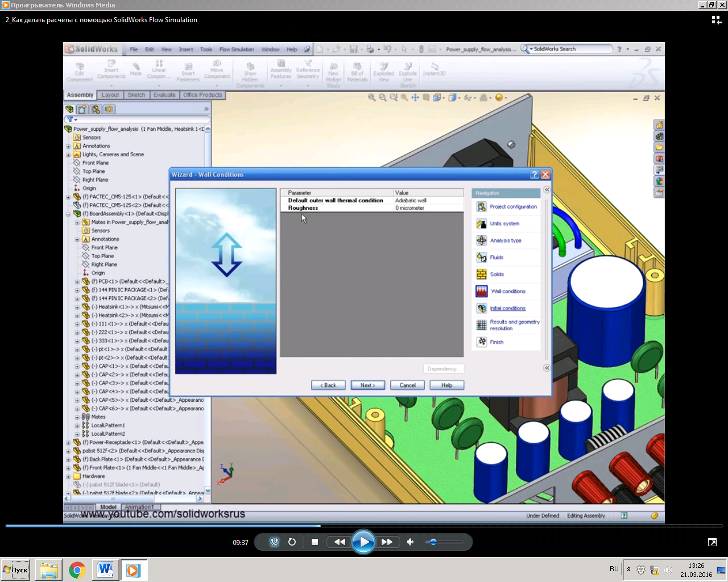
Task: Click the roughness 0 micrometer value
Action: (x=429, y=208)
